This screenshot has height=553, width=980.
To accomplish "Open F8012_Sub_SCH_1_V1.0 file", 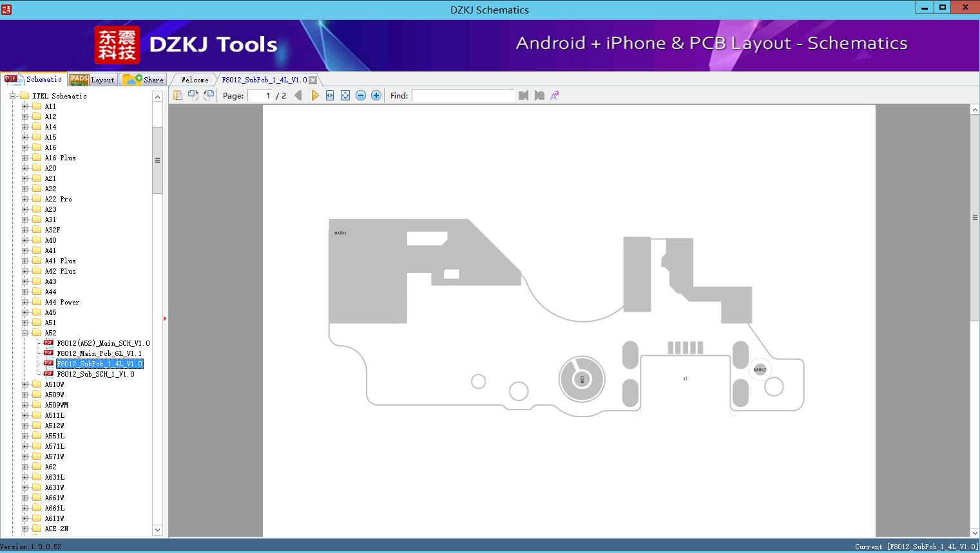I will [95, 374].
